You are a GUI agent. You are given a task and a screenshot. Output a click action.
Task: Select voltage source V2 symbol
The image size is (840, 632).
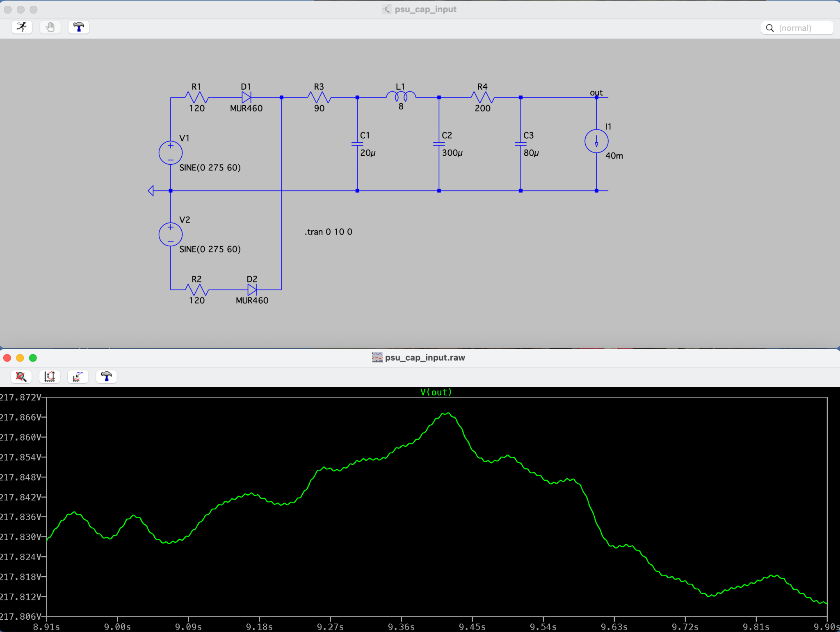pos(171,234)
